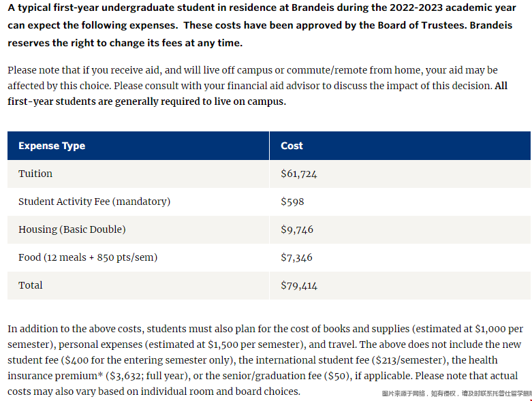The height and width of the screenshot is (401, 532).
Task: Click the $7,346 food cost
Action: 297,257
